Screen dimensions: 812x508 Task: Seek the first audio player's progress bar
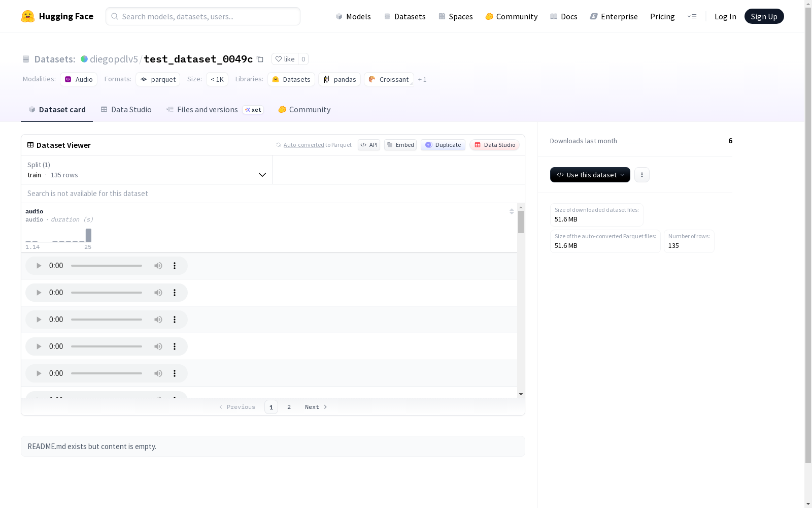pos(107,266)
